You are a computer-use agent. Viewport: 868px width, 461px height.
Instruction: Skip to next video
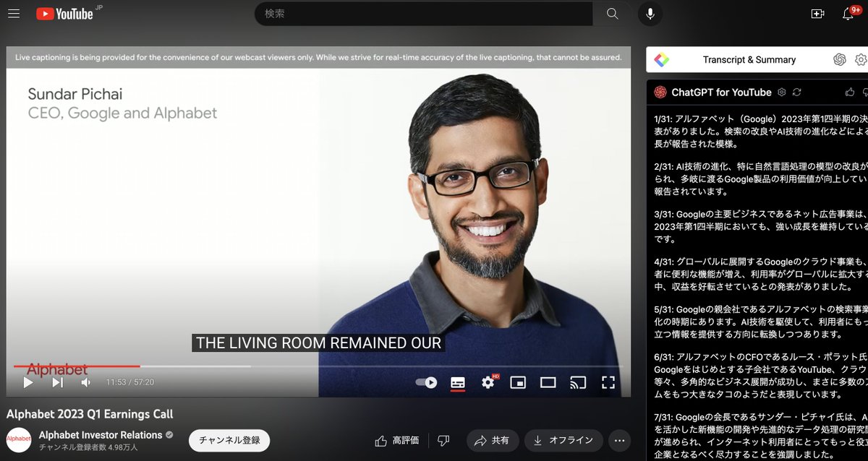click(x=58, y=382)
